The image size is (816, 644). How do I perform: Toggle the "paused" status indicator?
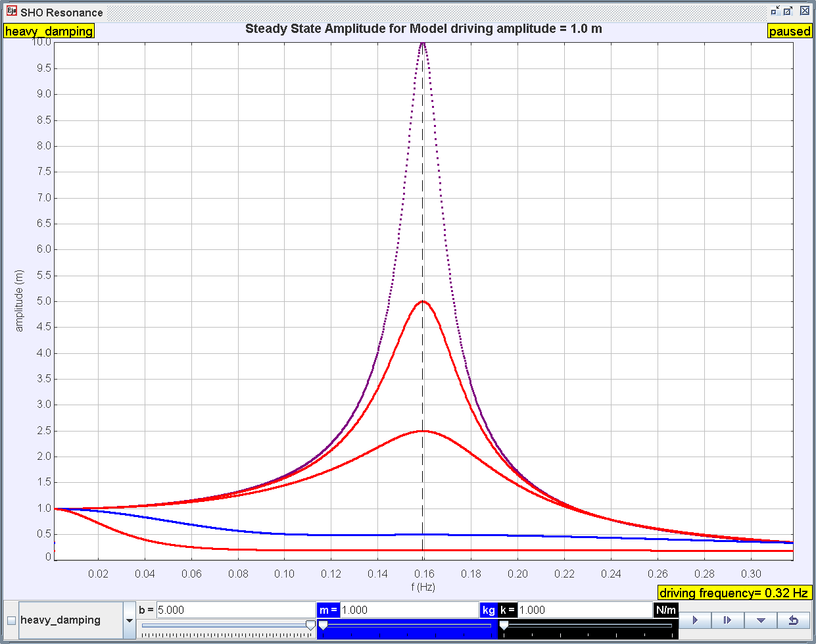[x=789, y=31]
